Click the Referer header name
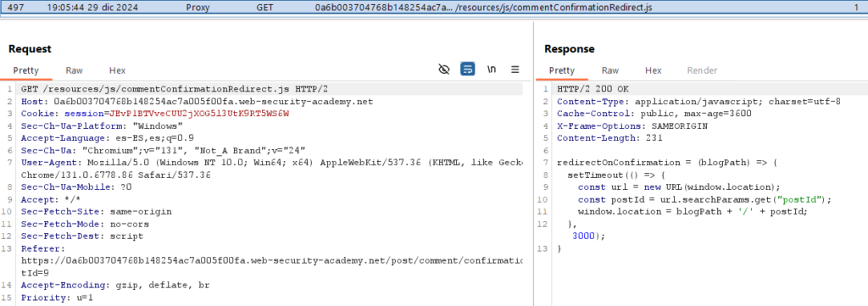The height and width of the screenshot is (306, 868). click(42, 249)
